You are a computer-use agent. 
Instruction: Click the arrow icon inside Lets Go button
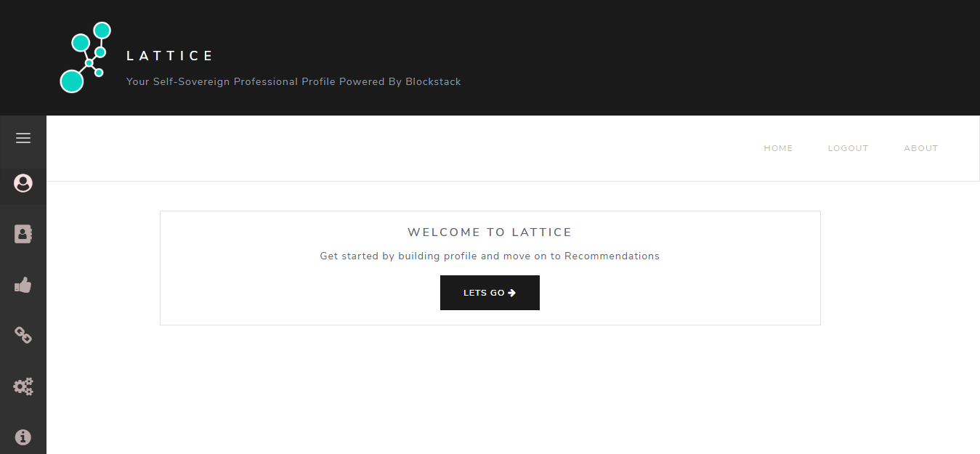[511, 292]
